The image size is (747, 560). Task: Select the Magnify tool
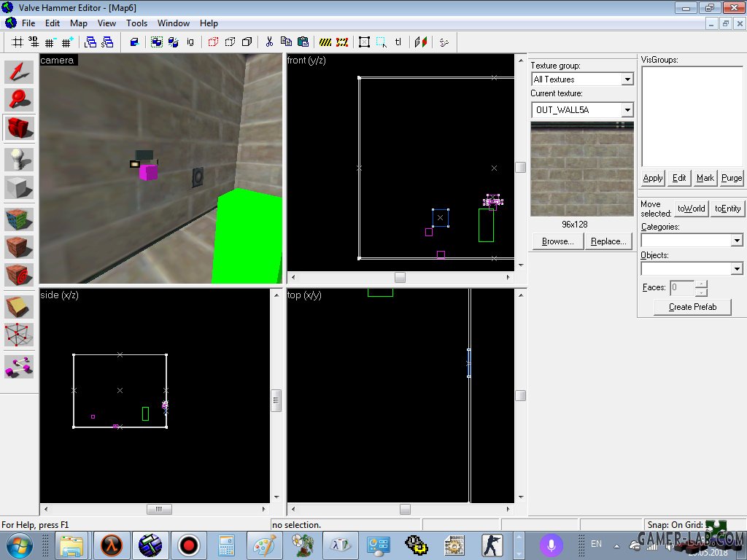19,100
